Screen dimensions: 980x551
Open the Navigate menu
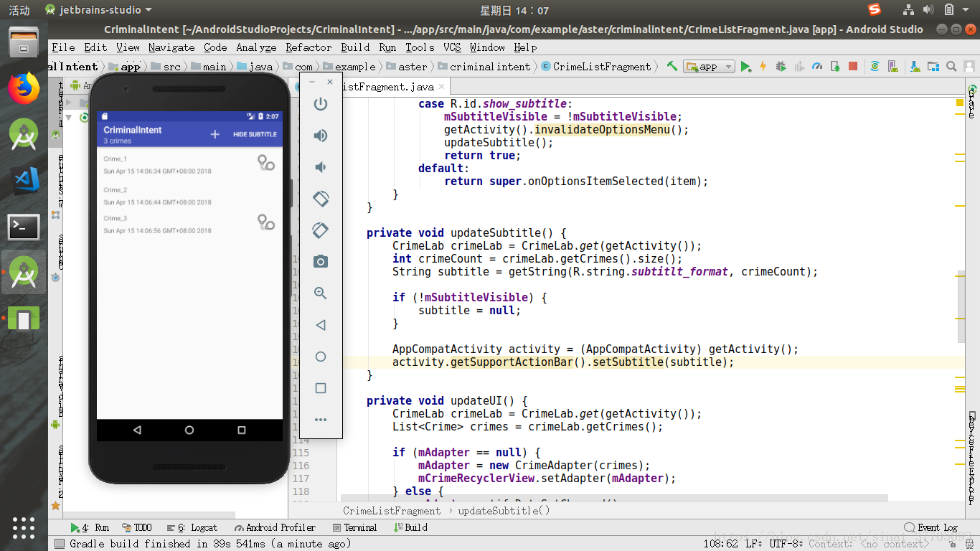[171, 47]
